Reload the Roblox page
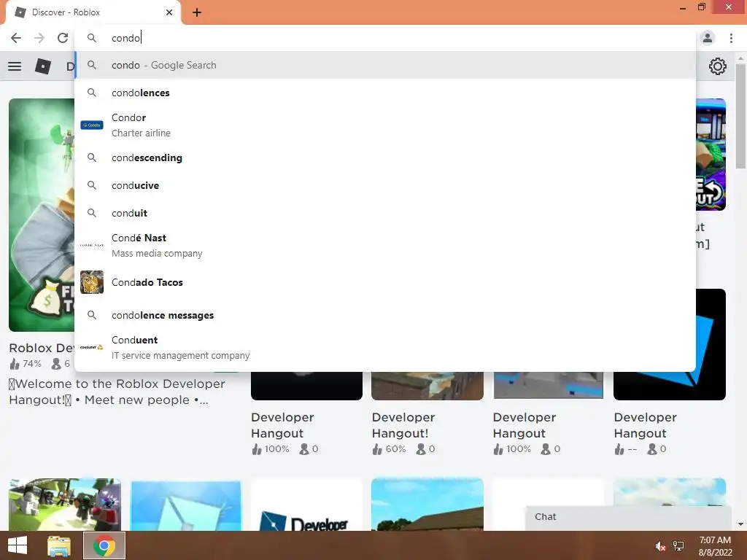 pyautogui.click(x=63, y=38)
